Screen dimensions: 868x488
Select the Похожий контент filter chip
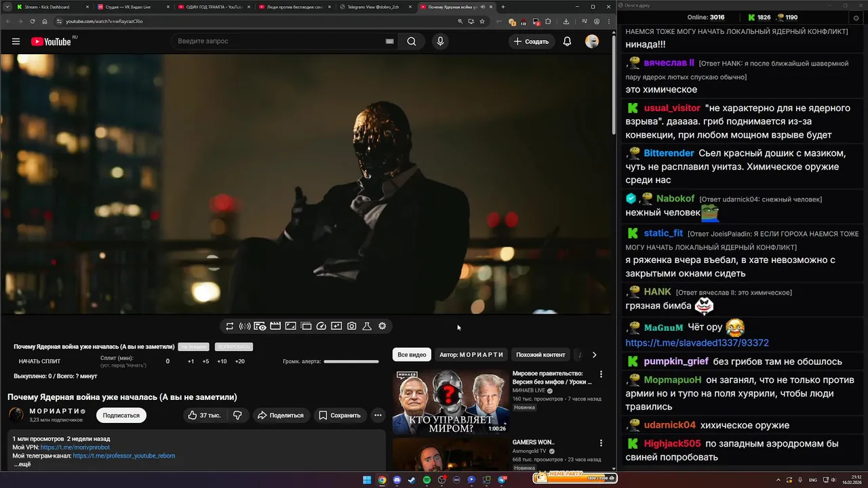point(540,354)
